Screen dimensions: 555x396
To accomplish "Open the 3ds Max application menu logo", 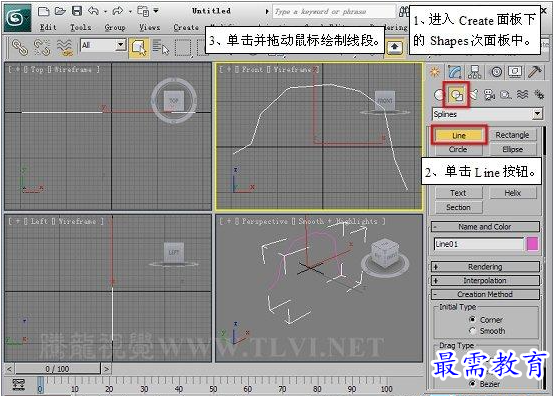I will point(18,18).
